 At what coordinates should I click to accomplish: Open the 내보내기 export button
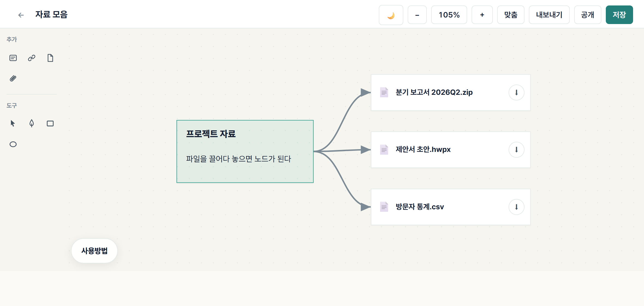[549, 15]
